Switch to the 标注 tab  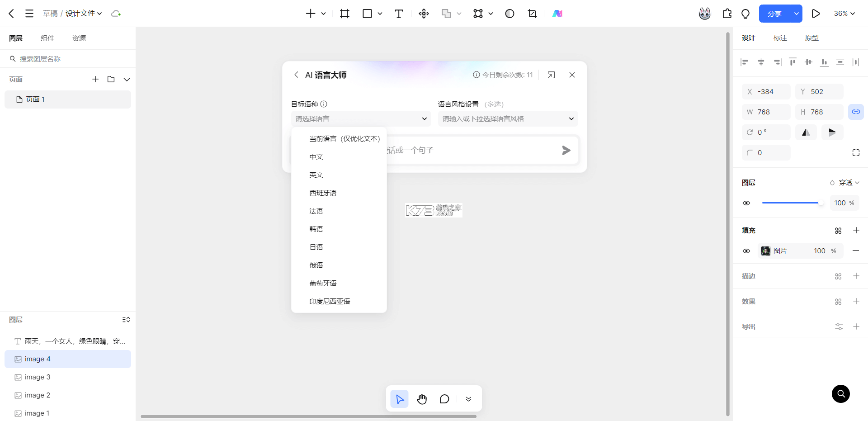[x=780, y=38]
